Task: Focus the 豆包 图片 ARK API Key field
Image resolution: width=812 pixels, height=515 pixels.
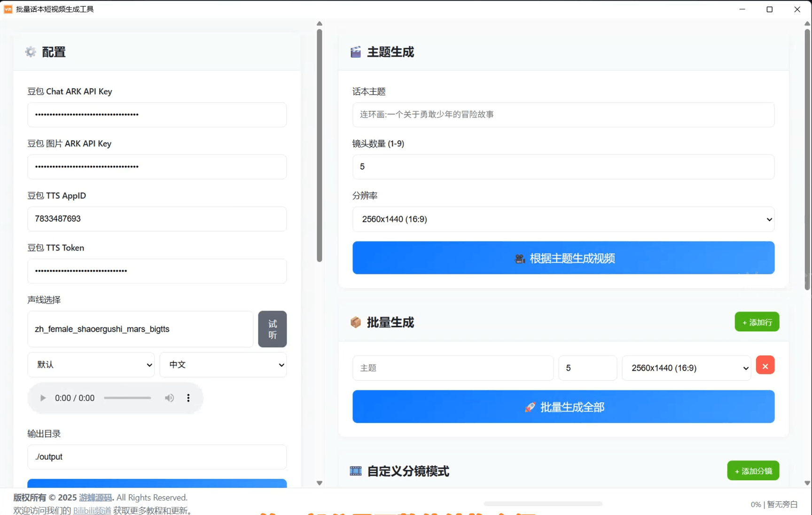Action: click(157, 167)
